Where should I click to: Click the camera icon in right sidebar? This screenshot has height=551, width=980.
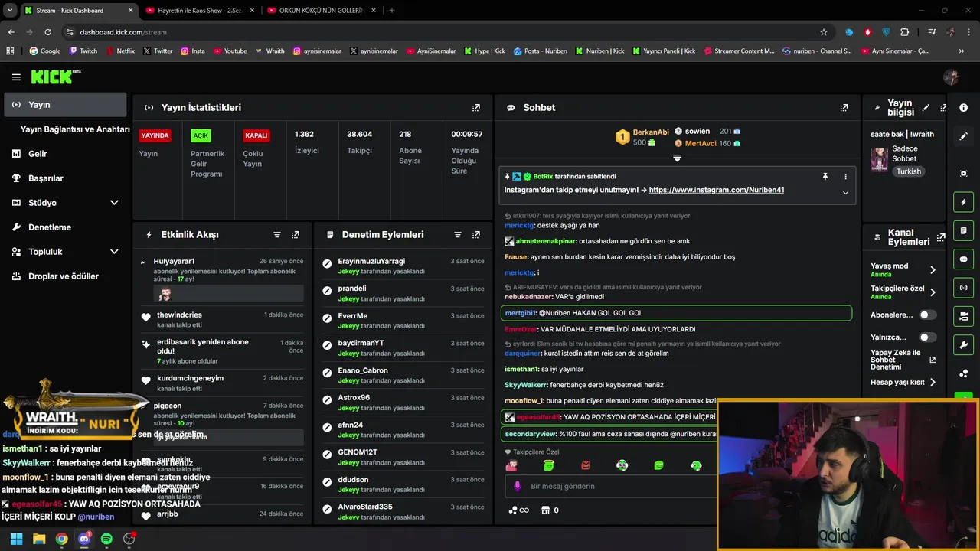964,316
